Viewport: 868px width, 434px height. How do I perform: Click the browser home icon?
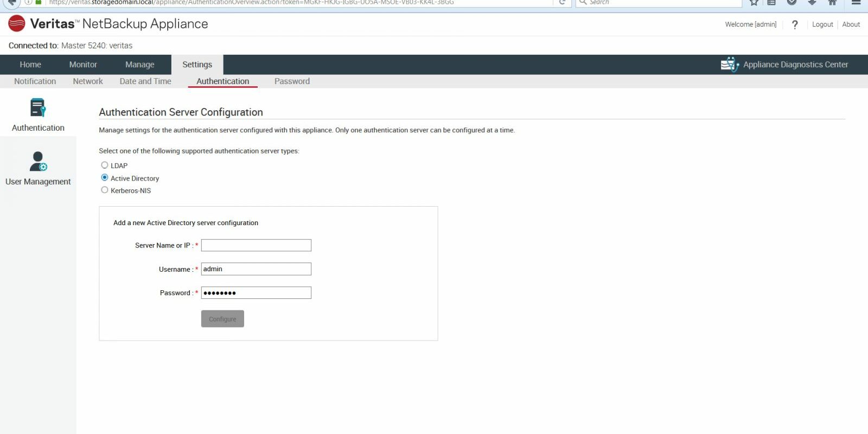pos(833,2)
